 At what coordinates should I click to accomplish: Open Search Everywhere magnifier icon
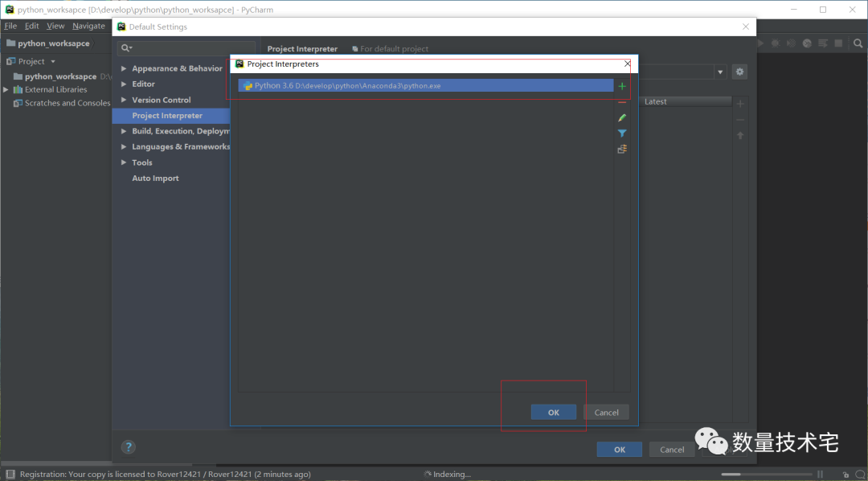858,43
